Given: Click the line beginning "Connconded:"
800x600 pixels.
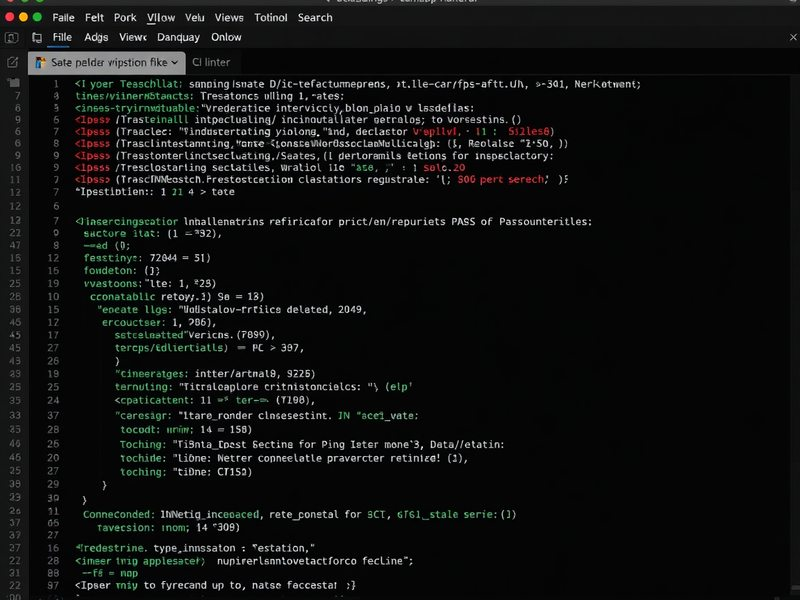Looking at the screenshot, I should click(x=299, y=514).
